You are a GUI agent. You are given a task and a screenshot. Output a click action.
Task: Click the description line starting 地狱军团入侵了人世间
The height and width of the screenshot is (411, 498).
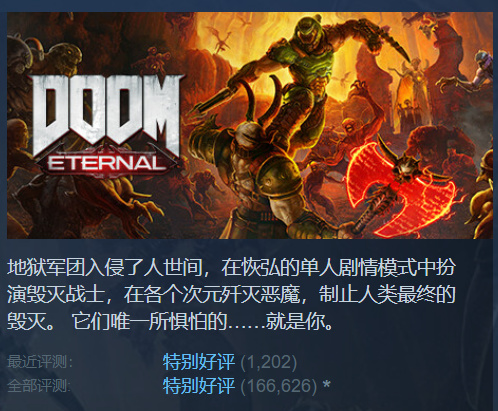point(231,267)
